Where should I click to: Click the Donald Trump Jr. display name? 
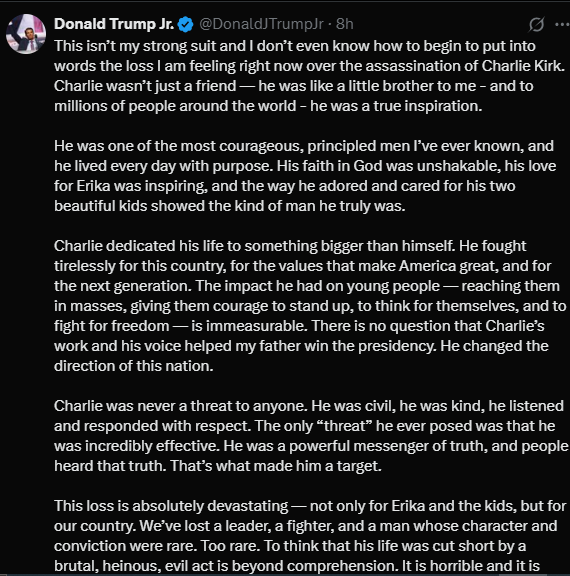(x=114, y=24)
